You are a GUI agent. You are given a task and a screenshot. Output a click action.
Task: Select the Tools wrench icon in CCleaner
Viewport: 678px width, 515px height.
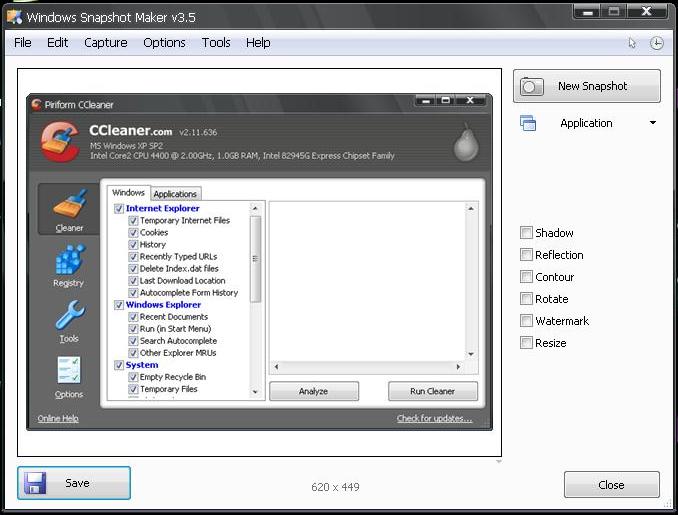point(70,315)
